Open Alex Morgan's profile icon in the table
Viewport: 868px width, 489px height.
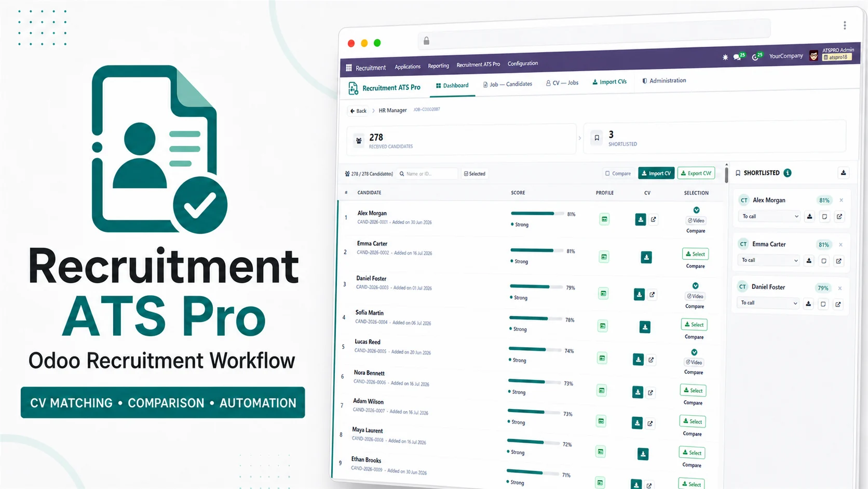pyautogui.click(x=605, y=219)
